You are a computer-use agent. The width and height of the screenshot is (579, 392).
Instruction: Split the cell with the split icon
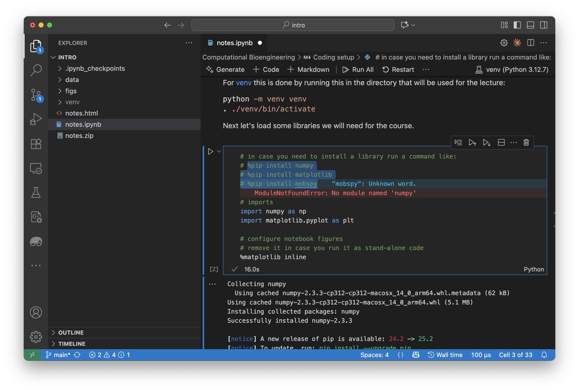(x=501, y=142)
